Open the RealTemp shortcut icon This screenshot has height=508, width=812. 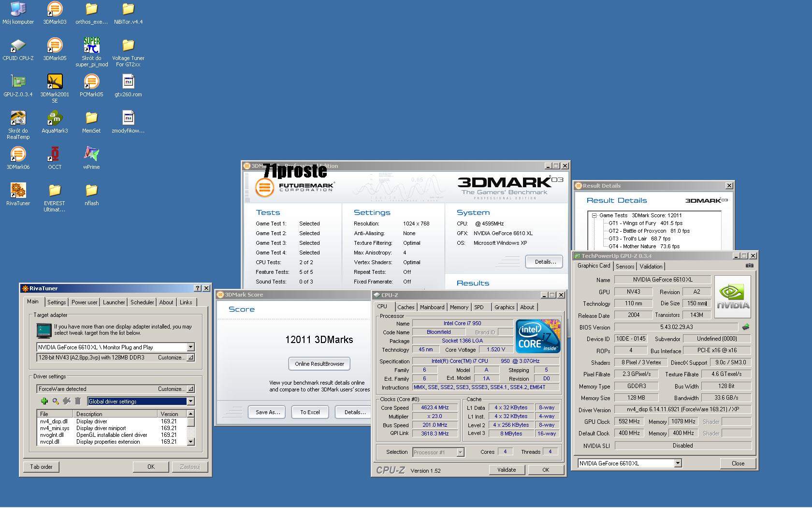click(x=18, y=125)
